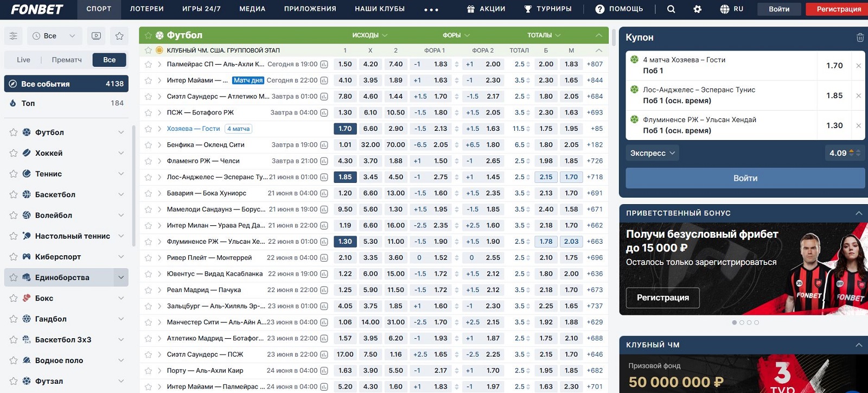
Task: Open statistics icon for Бавария — Бока Хуниорс
Action: click(324, 193)
